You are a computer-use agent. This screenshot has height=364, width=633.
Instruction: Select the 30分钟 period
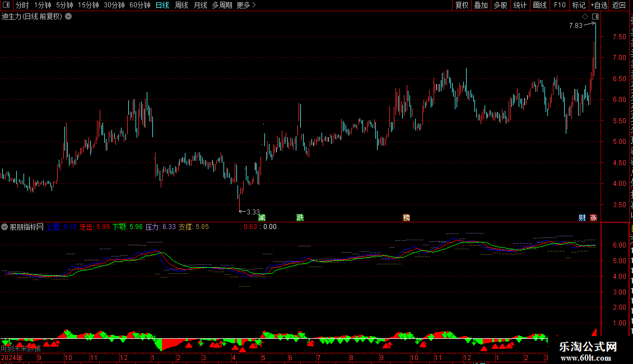[x=114, y=5]
